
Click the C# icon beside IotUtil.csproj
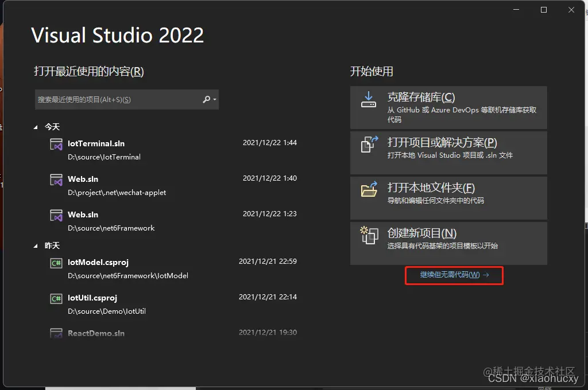pyautogui.click(x=56, y=299)
